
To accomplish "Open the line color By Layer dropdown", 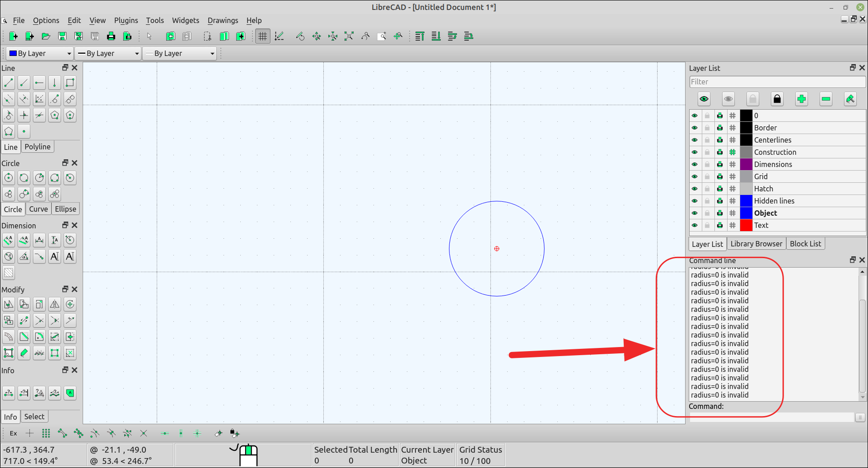I will 40,53.
